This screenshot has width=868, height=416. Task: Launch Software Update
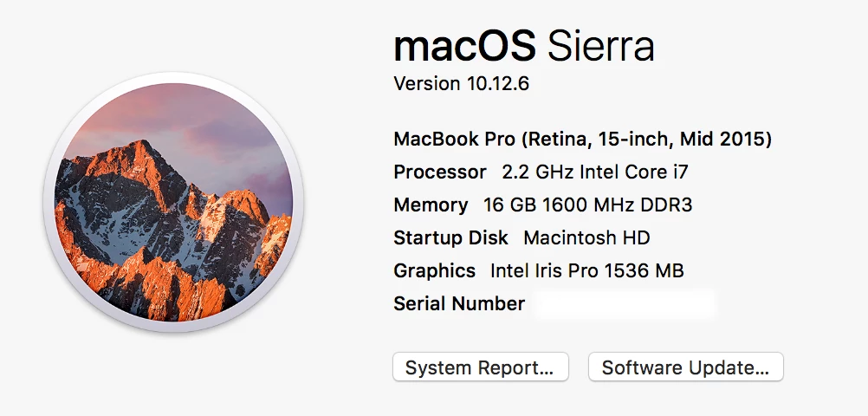685,367
